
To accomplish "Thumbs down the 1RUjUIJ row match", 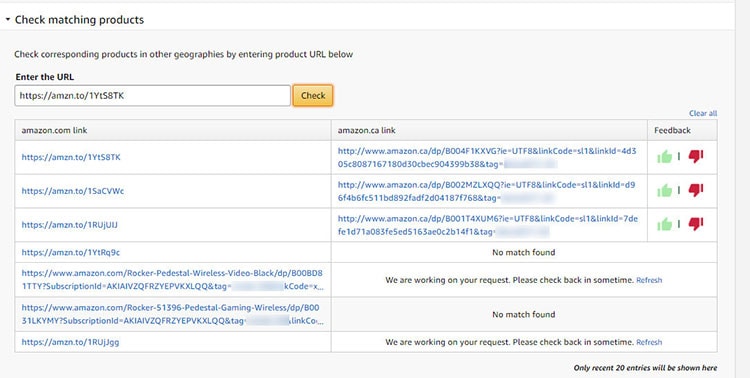I will tap(696, 224).
